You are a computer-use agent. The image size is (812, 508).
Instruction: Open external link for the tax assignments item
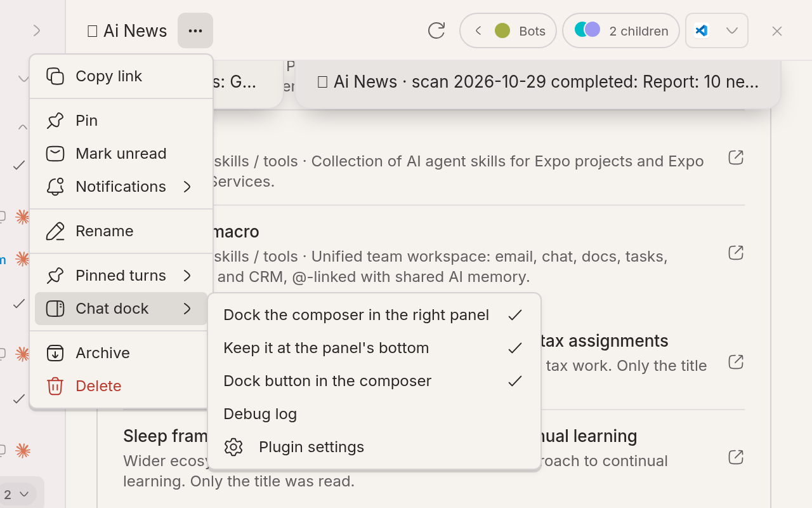[x=736, y=362]
